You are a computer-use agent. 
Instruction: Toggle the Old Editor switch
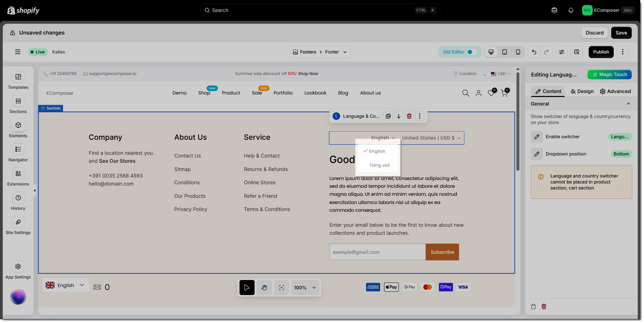tap(471, 52)
